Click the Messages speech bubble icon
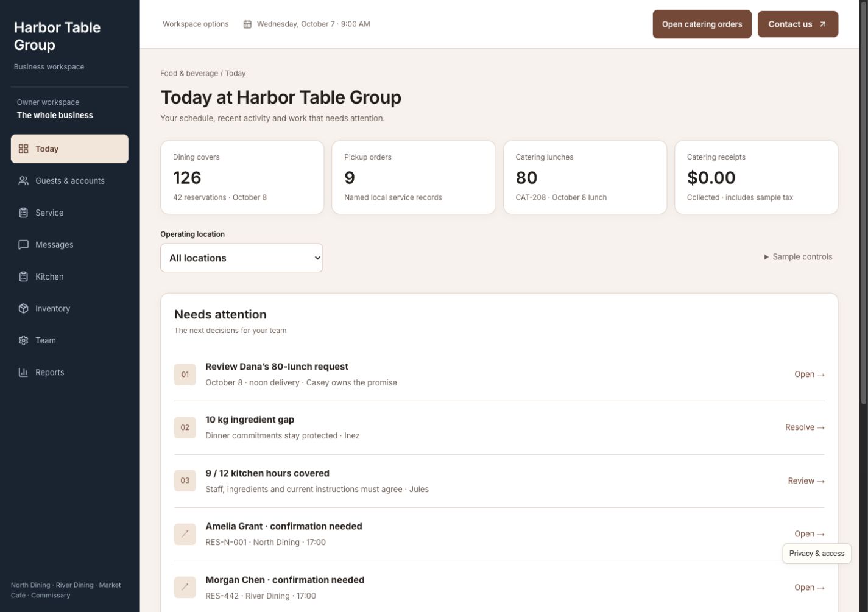Viewport: 868px width, 612px height. [23, 245]
